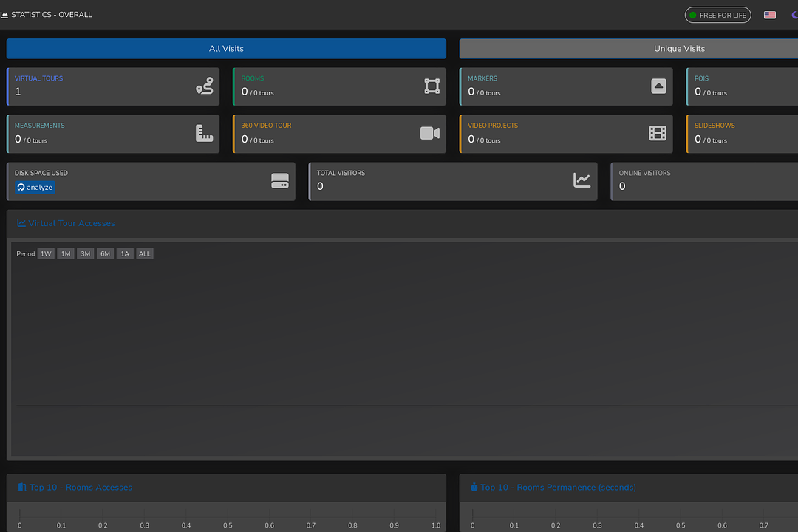Click the Disk Space server icon
This screenshot has height=532, width=798.
280,181
